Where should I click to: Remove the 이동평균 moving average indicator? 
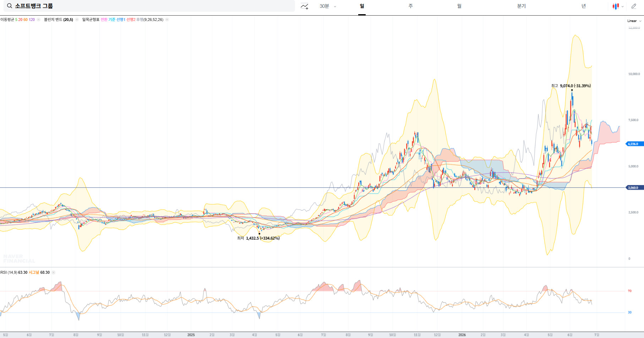38,20
